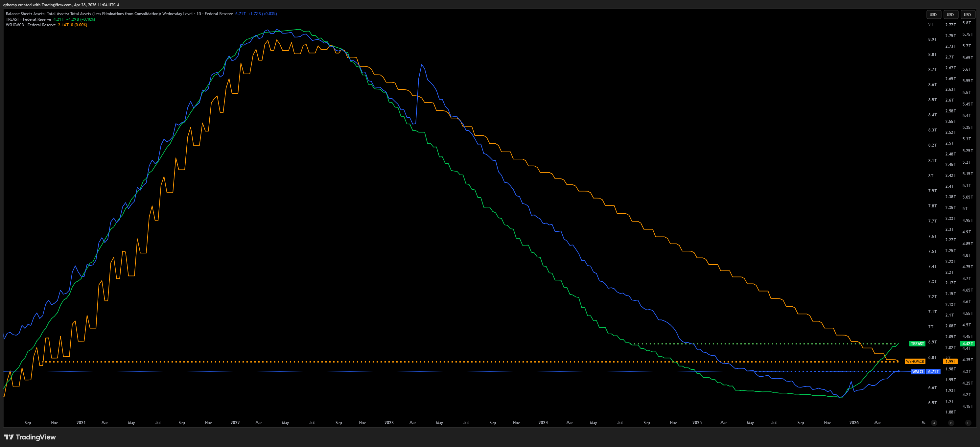980x447 pixels.
Task: Click the green 4.42T price tag
Action: pyautogui.click(x=967, y=343)
